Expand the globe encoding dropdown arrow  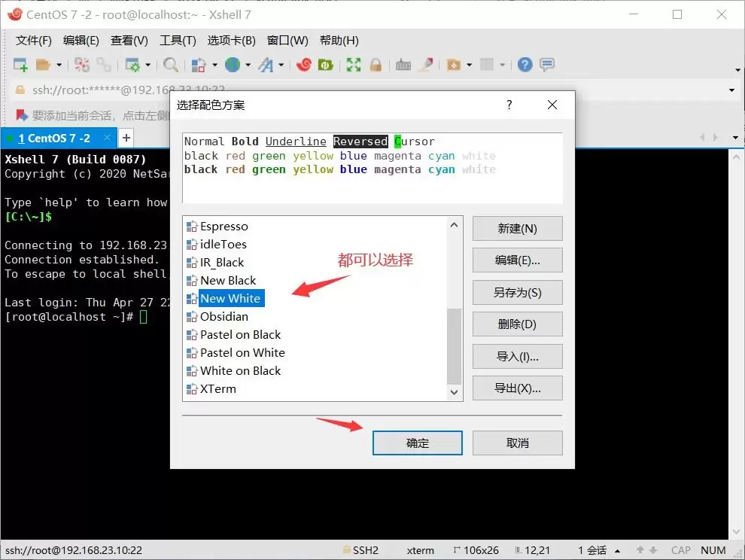click(x=248, y=65)
